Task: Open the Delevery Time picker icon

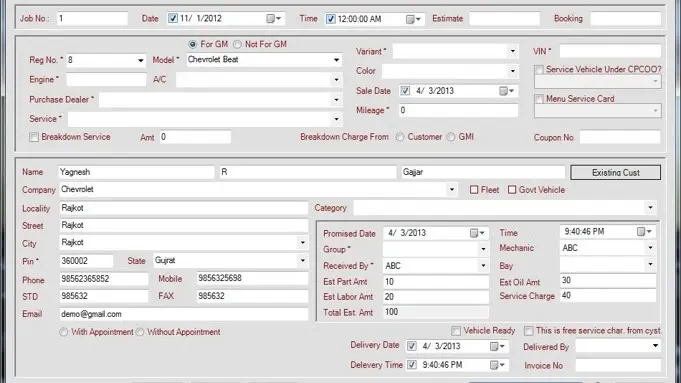Action: click(497, 365)
